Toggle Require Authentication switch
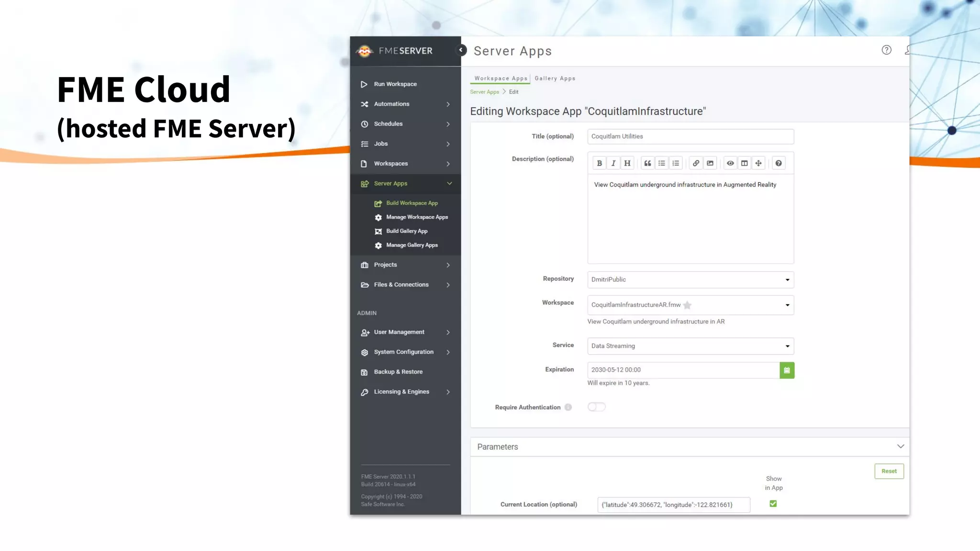Screen dimensions: 980x551 [x=597, y=407]
